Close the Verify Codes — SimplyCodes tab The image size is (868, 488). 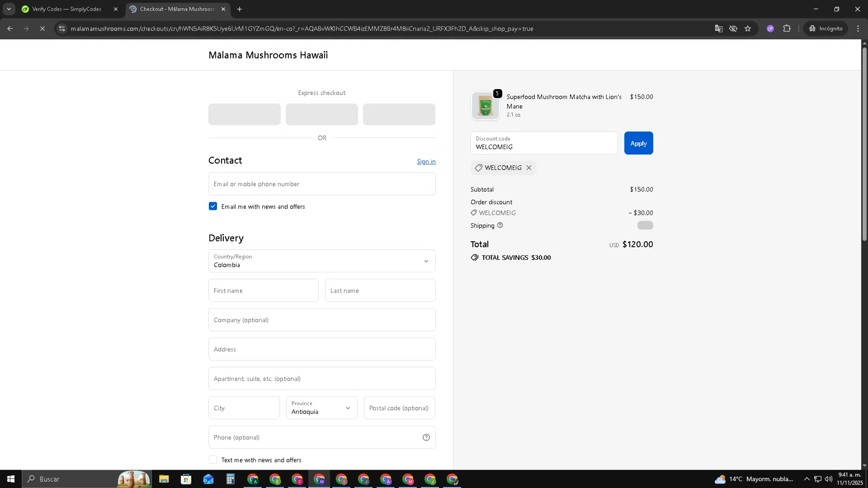(x=116, y=9)
